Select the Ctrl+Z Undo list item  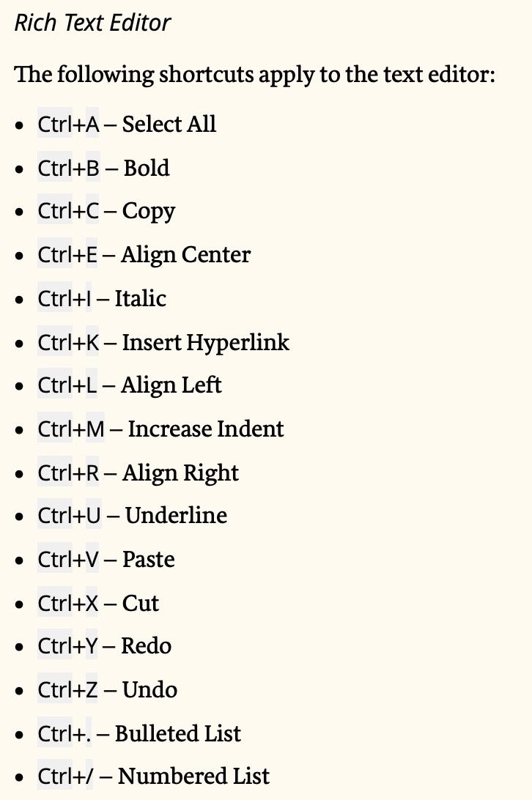point(107,690)
